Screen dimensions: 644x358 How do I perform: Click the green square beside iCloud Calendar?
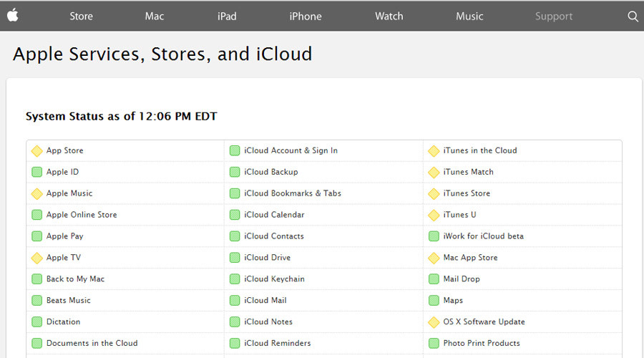coord(235,215)
